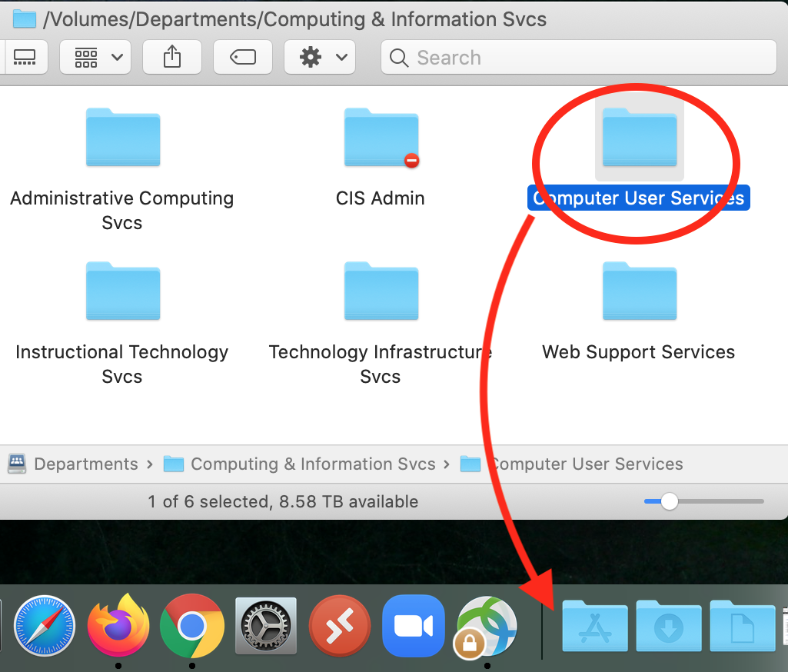Open the group-by grid dropdown
788x672 pixels.
pos(95,58)
